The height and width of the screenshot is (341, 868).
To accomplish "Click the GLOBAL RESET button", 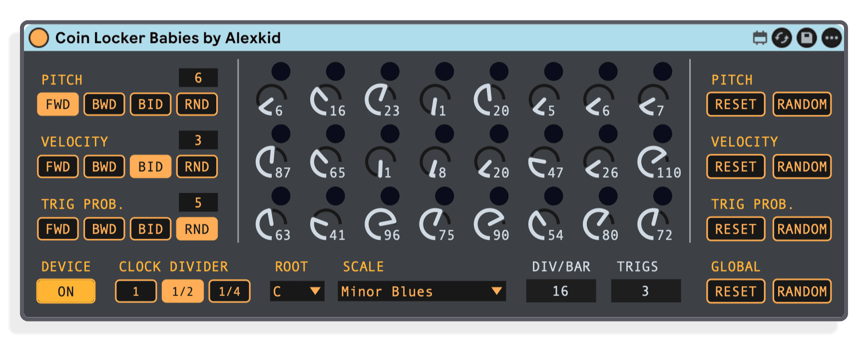I will click(x=736, y=291).
